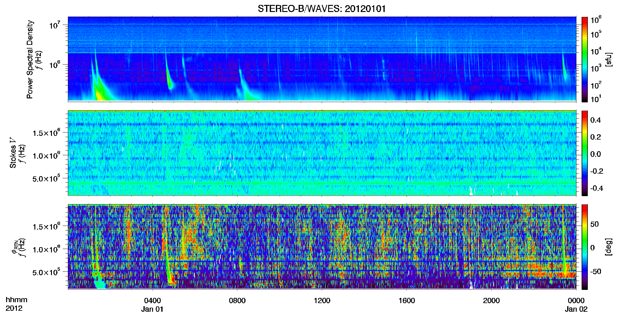This screenshot has height=332, width=644.
Task: Click the φ RTN degree colorbar
Action: click(x=585, y=247)
